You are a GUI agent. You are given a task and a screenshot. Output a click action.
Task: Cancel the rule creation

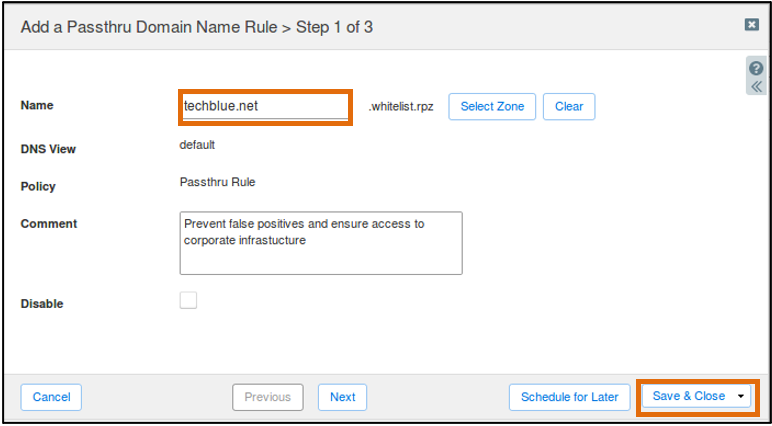pos(51,397)
